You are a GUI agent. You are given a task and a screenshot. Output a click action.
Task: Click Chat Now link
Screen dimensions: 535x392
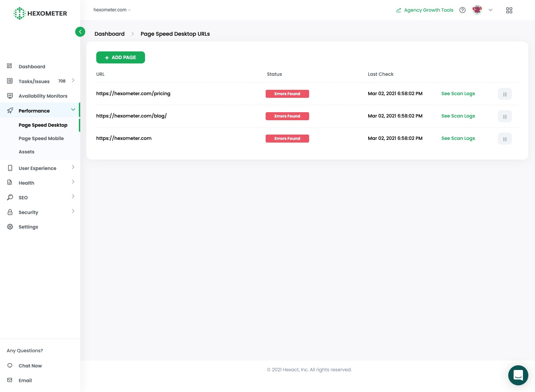(30, 366)
